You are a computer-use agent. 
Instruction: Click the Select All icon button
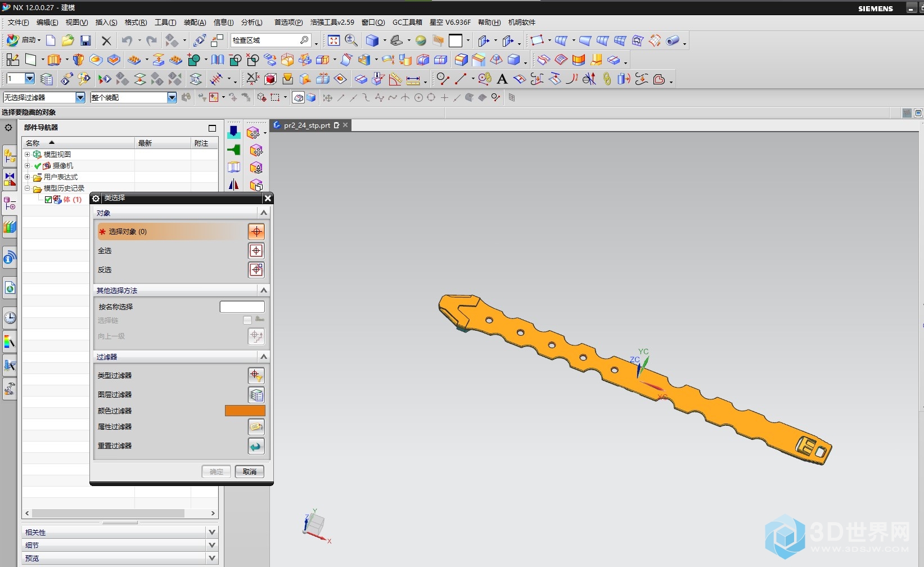[x=256, y=251]
